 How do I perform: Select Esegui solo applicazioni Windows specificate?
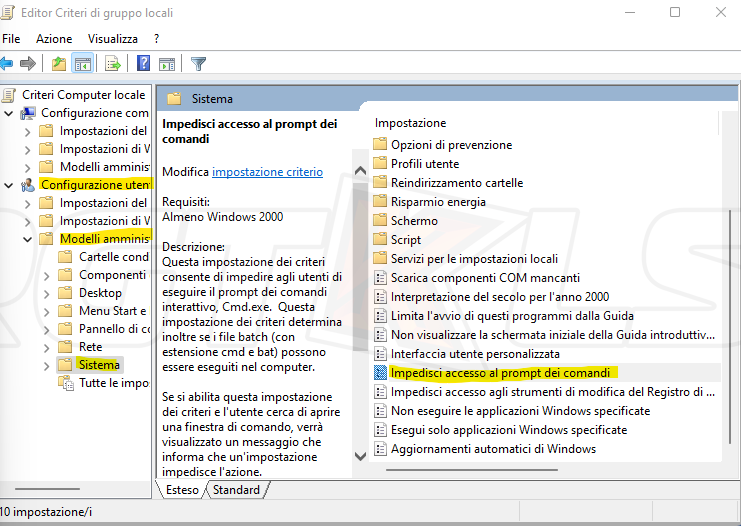pyautogui.click(x=508, y=430)
